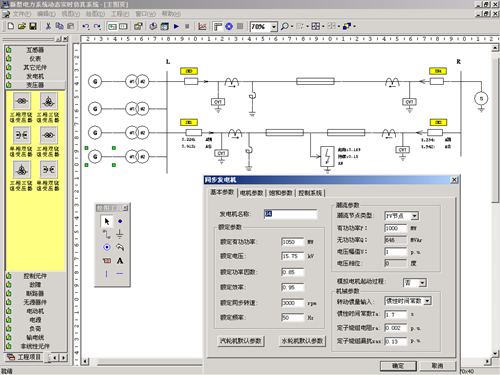Click the Open folder toolbar icon
The height and width of the screenshot is (375, 500).
(22, 26)
